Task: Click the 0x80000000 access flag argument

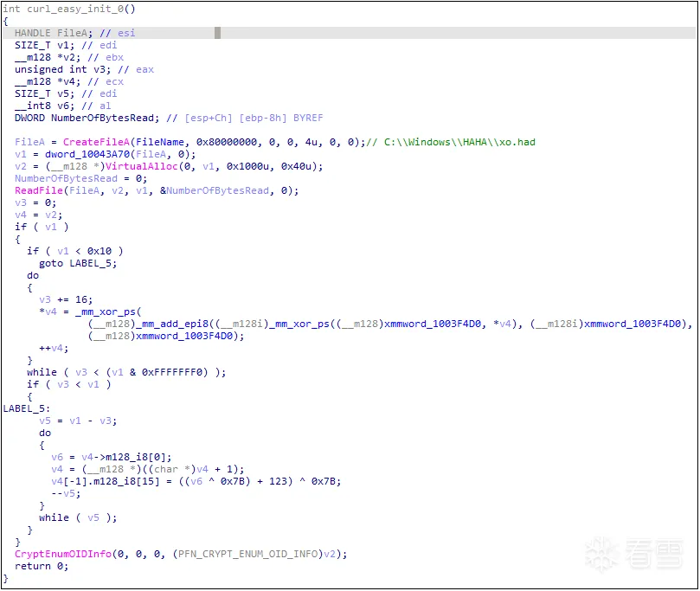Action: click(227, 142)
